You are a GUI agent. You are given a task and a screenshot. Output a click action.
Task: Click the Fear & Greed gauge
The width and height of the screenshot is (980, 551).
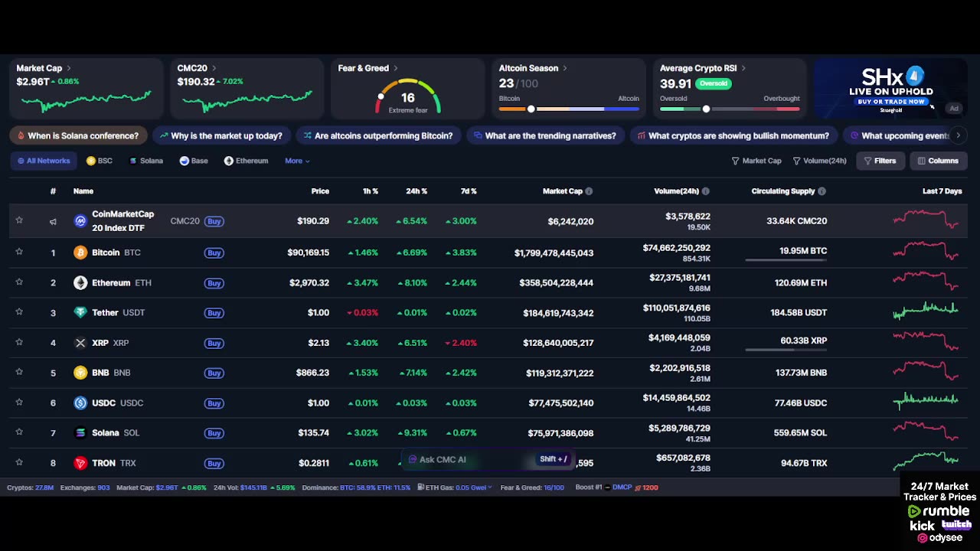(x=408, y=96)
